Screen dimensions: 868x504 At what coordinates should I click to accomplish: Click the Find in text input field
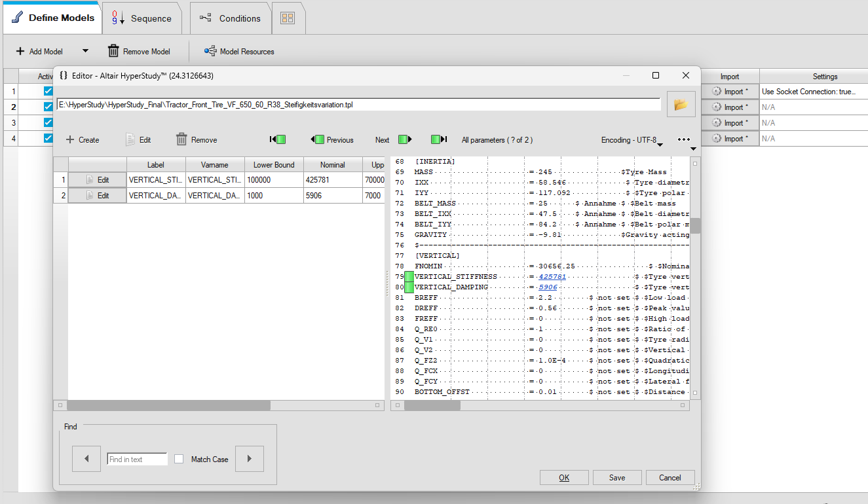coord(137,459)
